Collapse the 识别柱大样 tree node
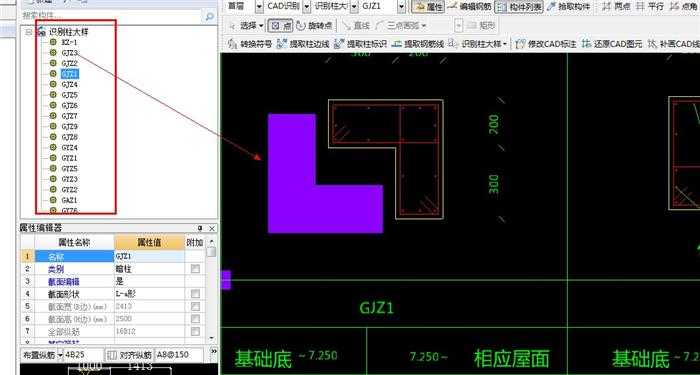The image size is (700, 375). (29, 32)
